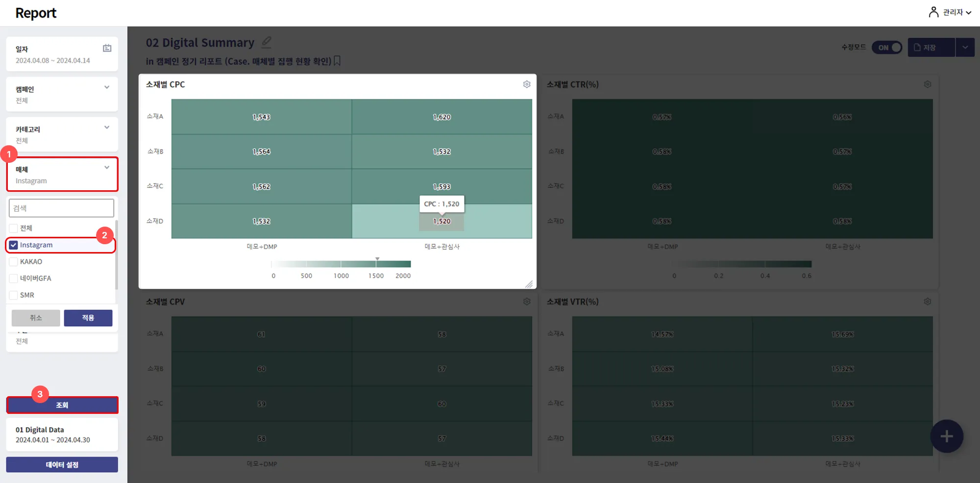The height and width of the screenshot is (483, 980).
Task: Uncheck the Instagram checkbox
Action: [x=14, y=245]
